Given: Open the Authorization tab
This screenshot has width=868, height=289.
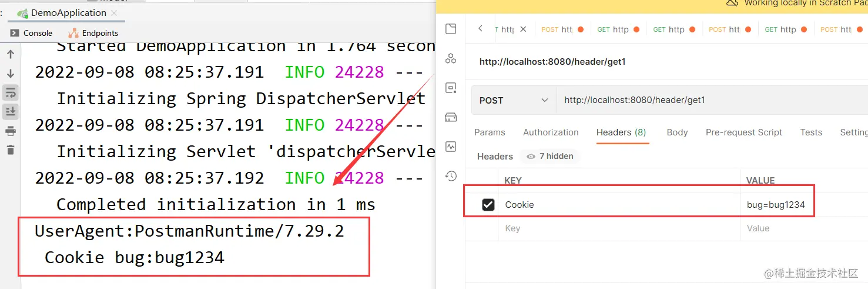Looking at the screenshot, I should pos(551,132).
